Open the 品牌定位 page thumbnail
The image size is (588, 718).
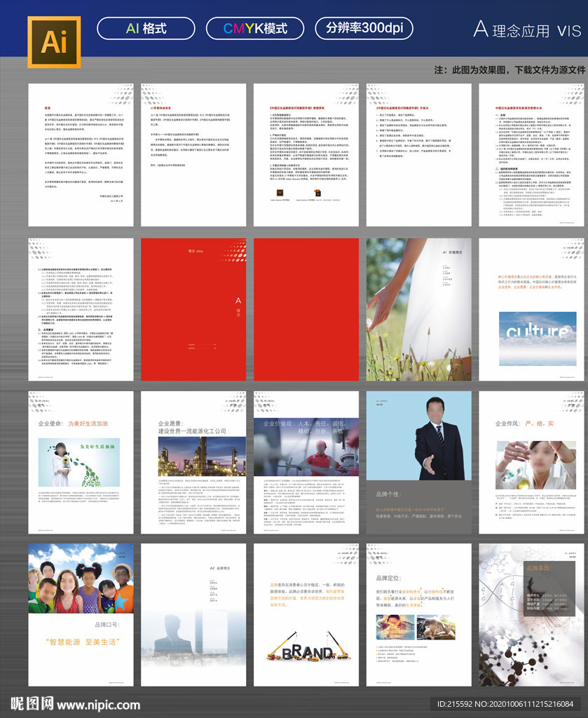(x=418, y=615)
